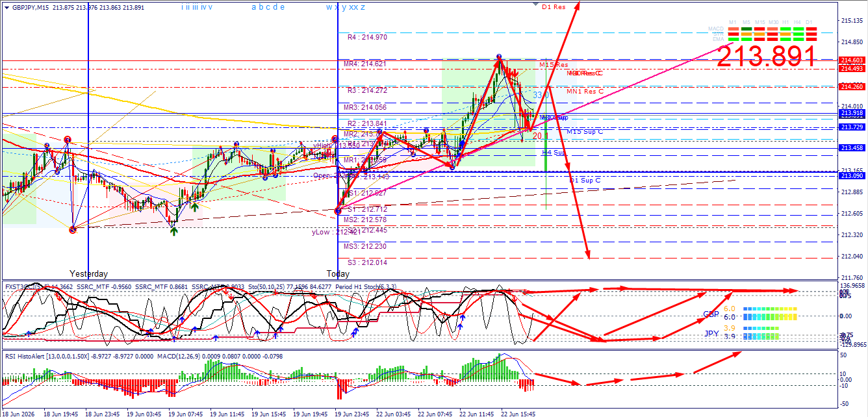Click the swing-high circle marker at the chart peak

point(498,57)
